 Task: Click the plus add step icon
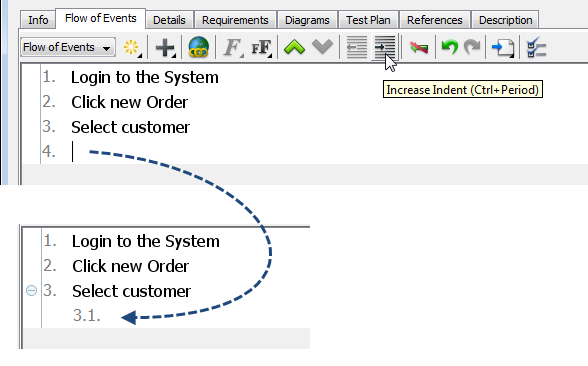click(165, 48)
